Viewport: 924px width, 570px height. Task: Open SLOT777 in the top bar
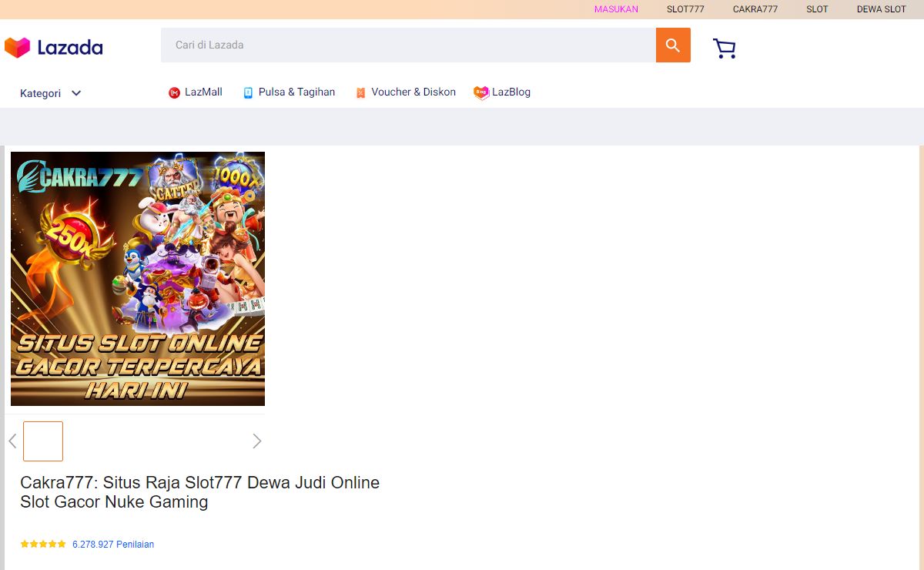tap(685, 9)
